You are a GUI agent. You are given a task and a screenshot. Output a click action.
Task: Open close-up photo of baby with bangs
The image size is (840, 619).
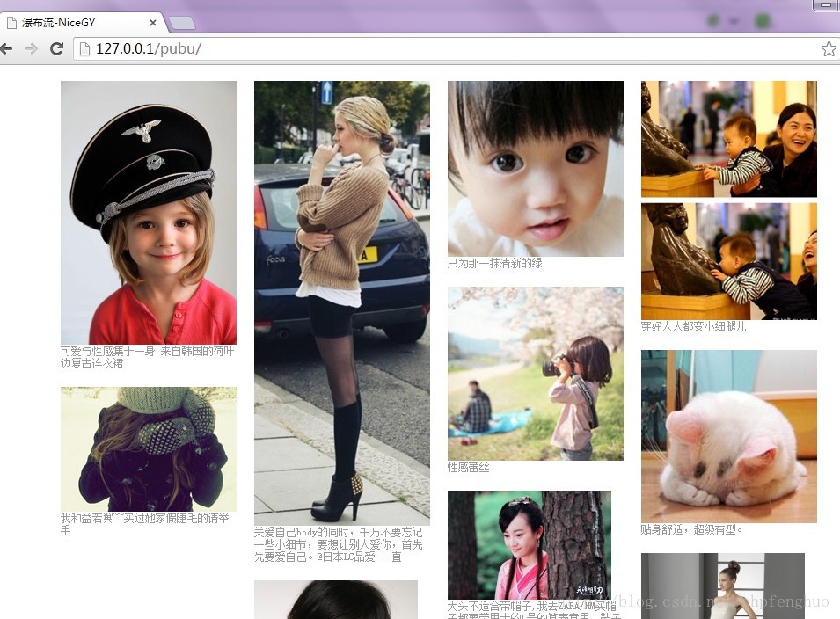click(536, 169)
